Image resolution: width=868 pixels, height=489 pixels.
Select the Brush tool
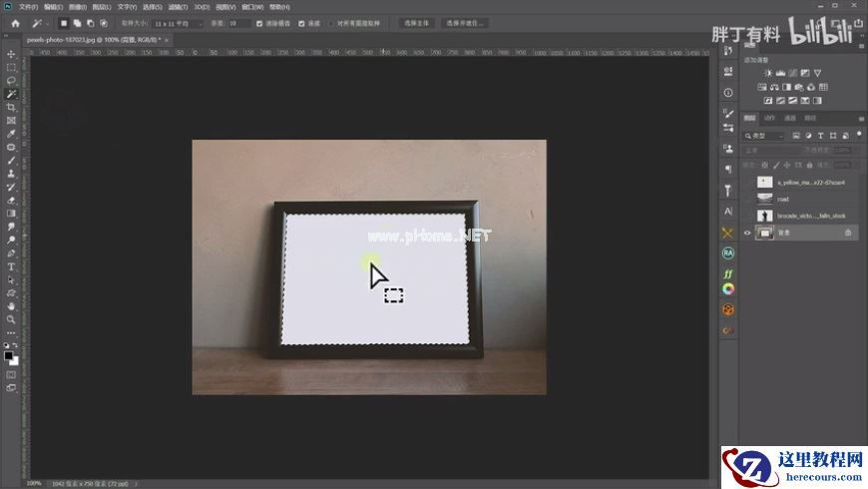11,161
